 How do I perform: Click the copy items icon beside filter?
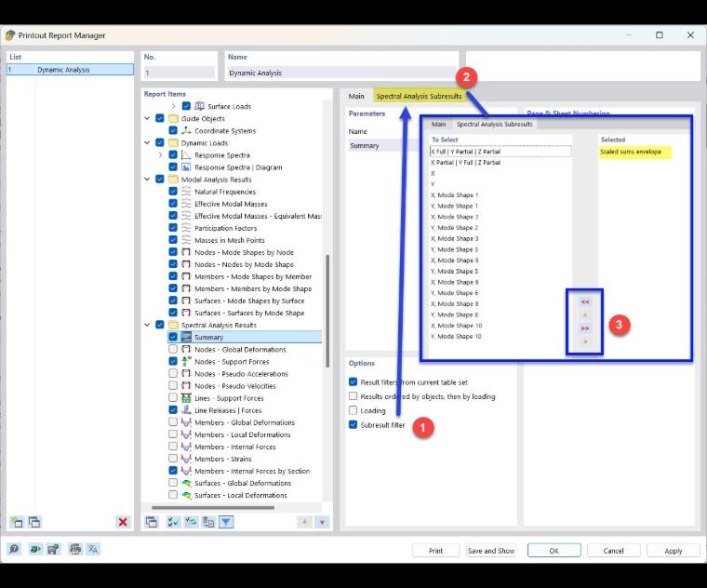pos(208,522)
